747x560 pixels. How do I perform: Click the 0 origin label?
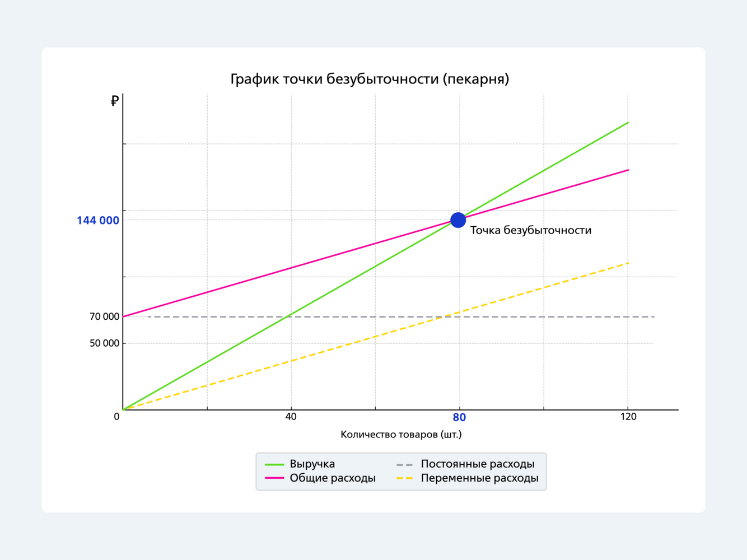point(116,417)
